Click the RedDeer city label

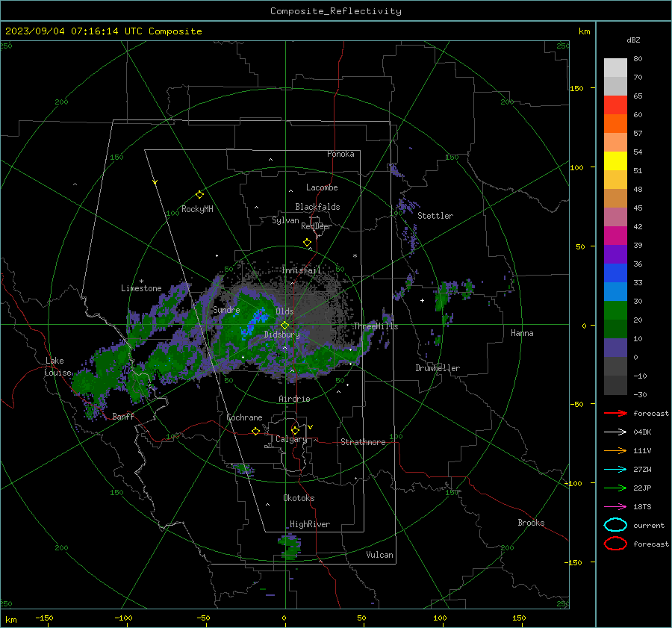coord(317,226)
